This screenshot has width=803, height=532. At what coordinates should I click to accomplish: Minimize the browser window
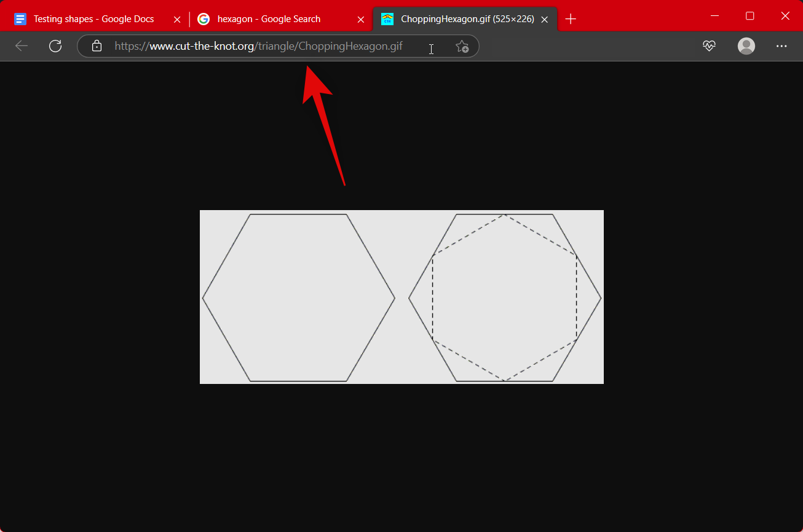[x=714, y=15]
